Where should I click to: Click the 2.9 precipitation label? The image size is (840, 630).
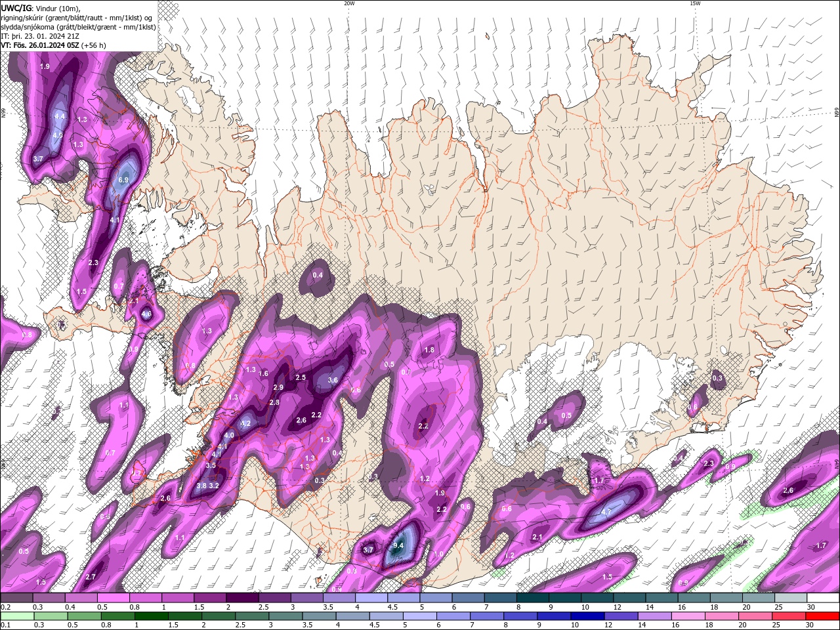278,388
